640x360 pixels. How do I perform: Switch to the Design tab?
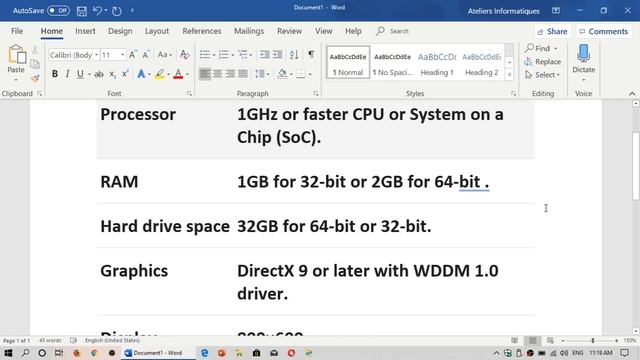pos(120,31)
